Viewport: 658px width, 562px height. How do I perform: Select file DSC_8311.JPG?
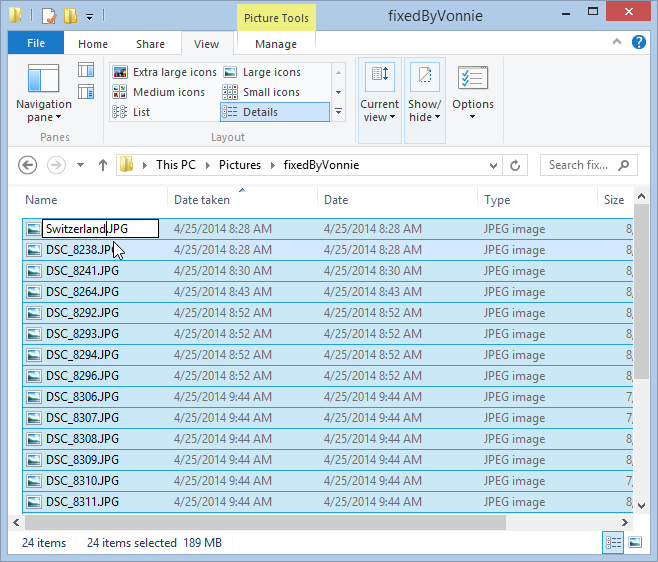[x=328, y=502]
